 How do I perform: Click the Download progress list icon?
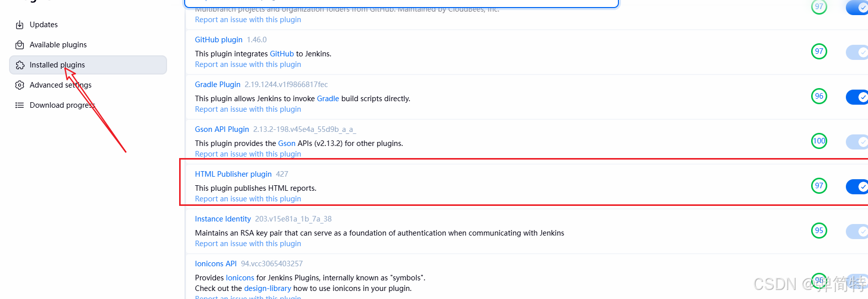point(20,105)
